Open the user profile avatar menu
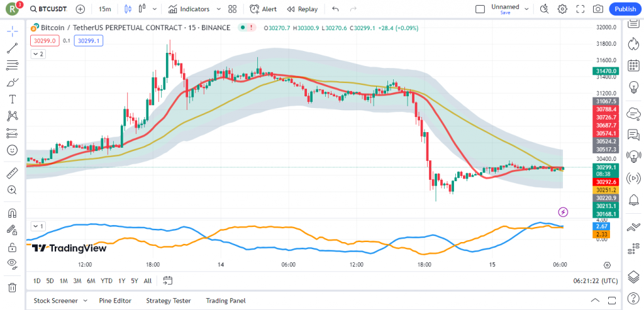Image resolution: width=644 pixels, height=310 pixels. (x=13, y=8)
